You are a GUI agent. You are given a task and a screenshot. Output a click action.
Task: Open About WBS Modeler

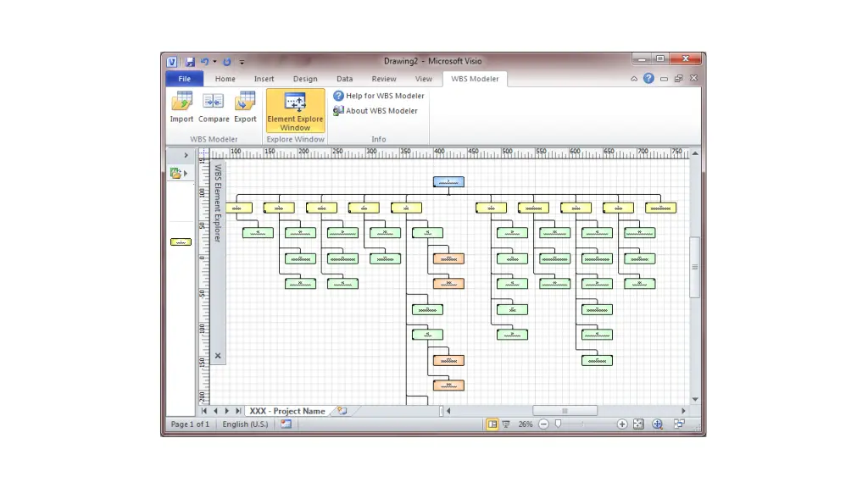point(376,111)
